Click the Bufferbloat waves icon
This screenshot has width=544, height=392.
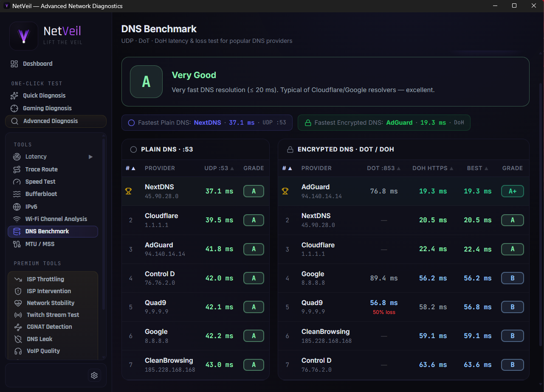17,194
